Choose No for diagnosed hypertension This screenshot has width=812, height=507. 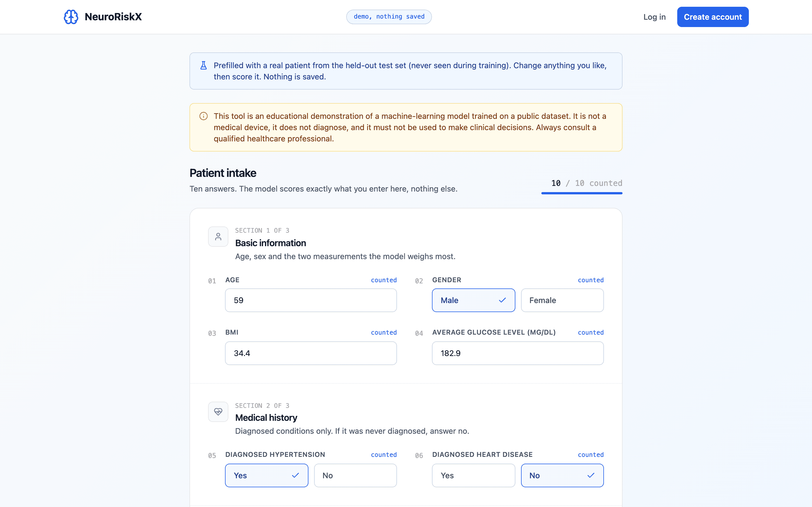[x=355, y=475]
